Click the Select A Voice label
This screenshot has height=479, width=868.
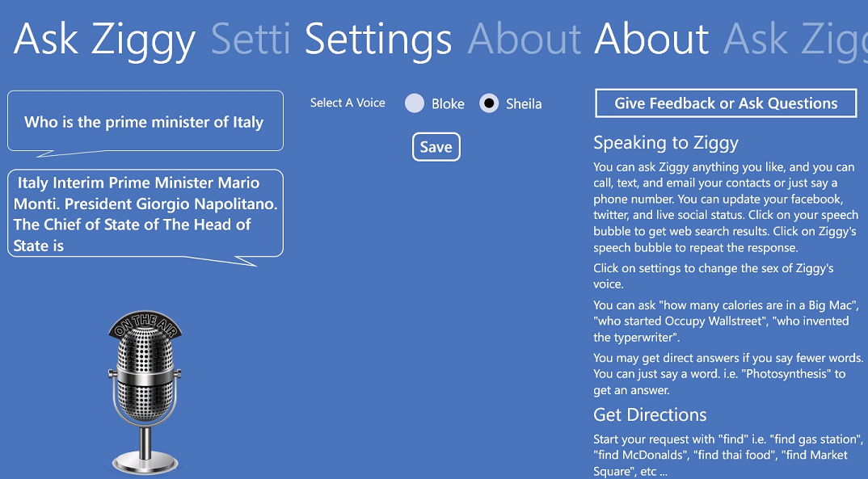(348, 103)
